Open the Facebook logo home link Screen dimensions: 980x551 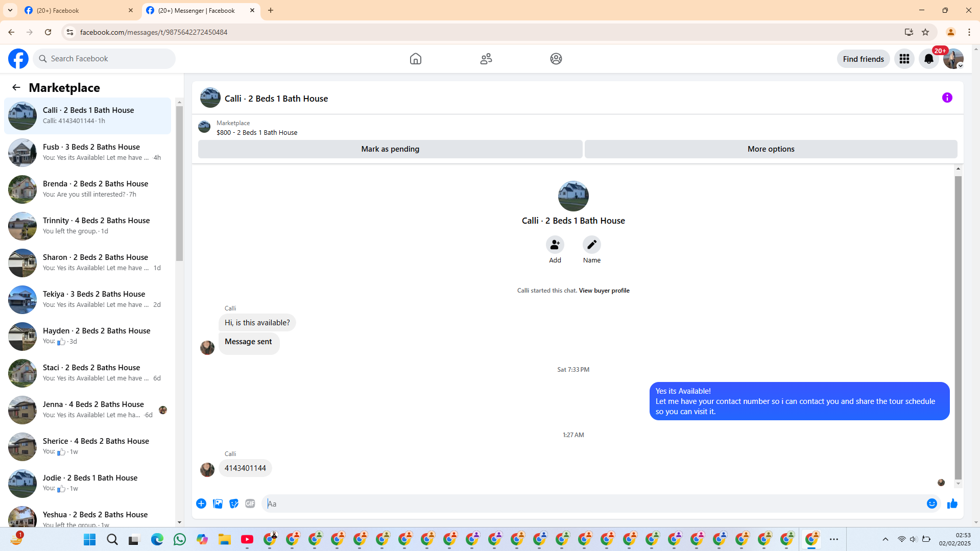coord(18,59)
